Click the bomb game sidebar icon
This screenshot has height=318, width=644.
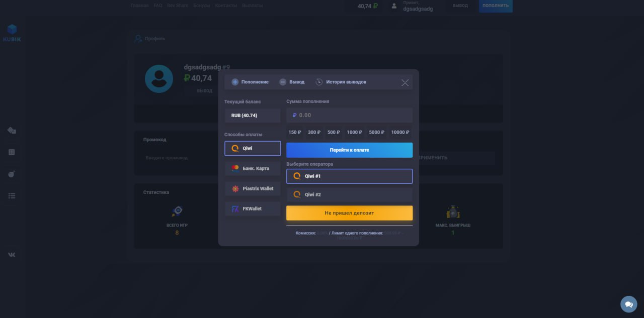12,174
